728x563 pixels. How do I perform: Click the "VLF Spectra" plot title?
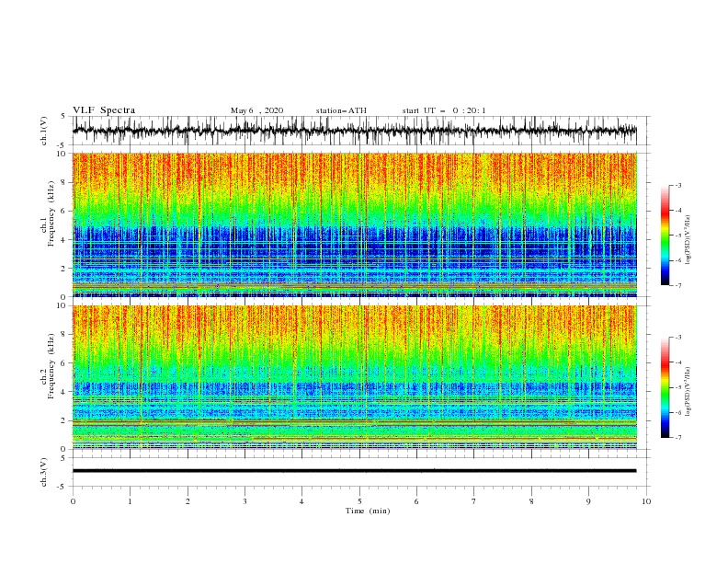click(104, 110)
